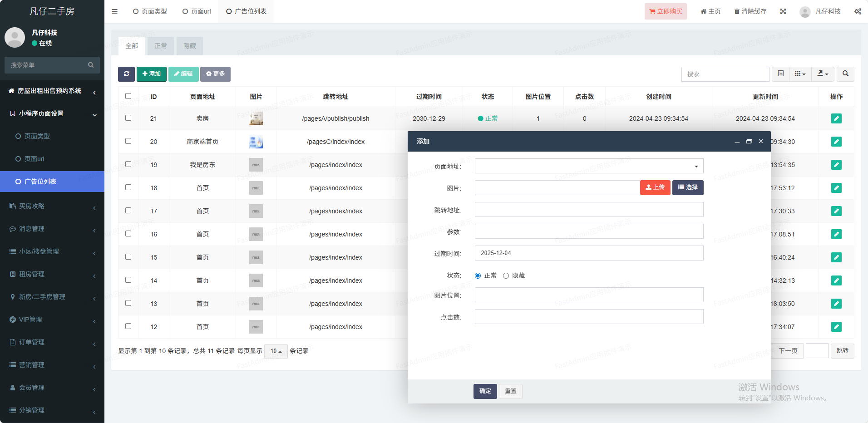Click the 过期时间 date input field

coord(589,253)
